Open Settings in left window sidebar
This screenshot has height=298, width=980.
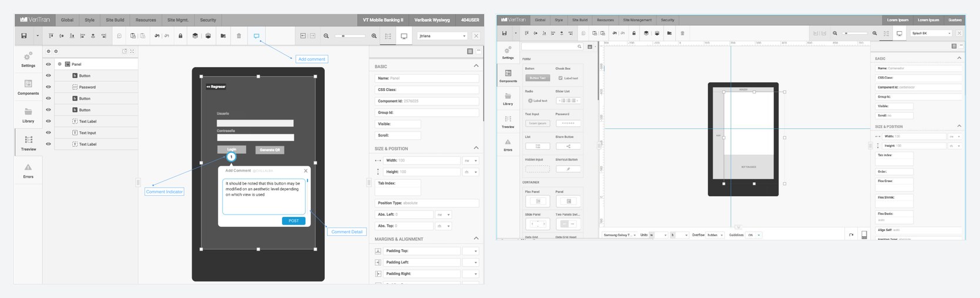tap(28, 59)
